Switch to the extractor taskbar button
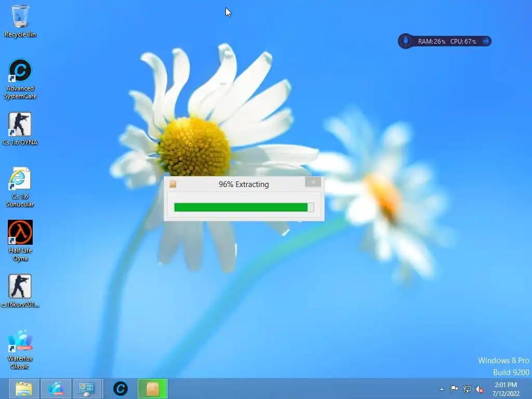This screenshot has width=532, height=399. point(153,389)
